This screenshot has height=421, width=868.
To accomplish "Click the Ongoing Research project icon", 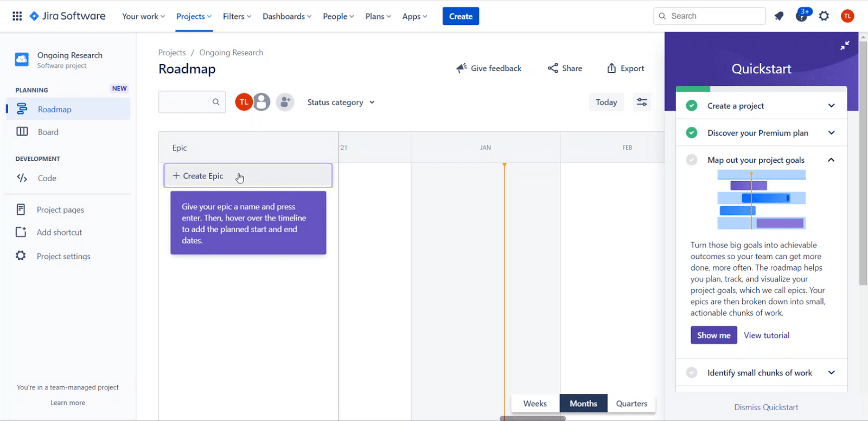I will pyautogui.click(x=22, y=59).
